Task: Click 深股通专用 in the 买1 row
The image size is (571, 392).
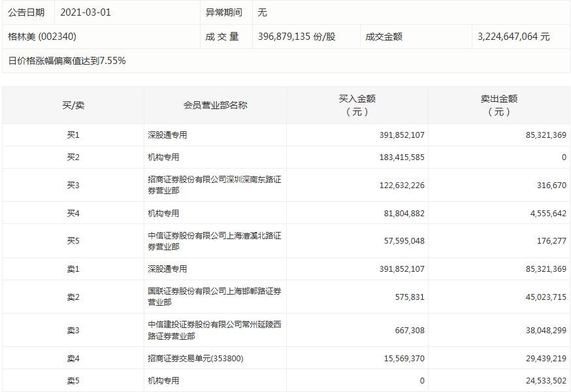Action: pos(167,135)
